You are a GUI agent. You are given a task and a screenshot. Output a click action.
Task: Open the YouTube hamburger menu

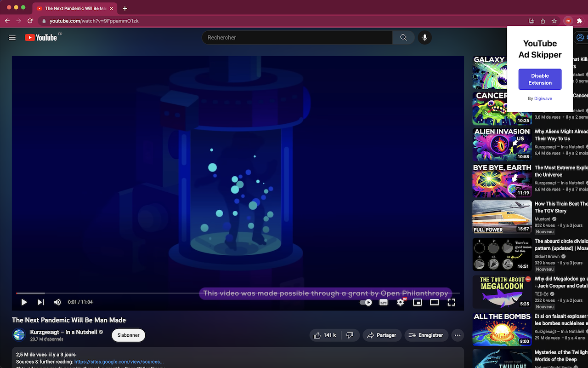(12, 37)
